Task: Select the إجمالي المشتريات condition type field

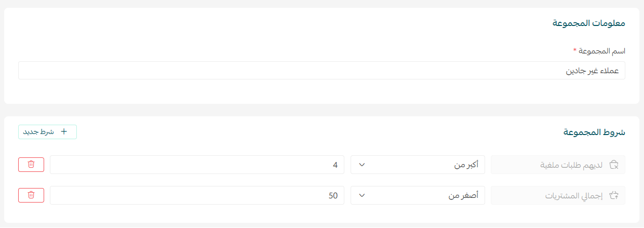Action: pos(558,195)
